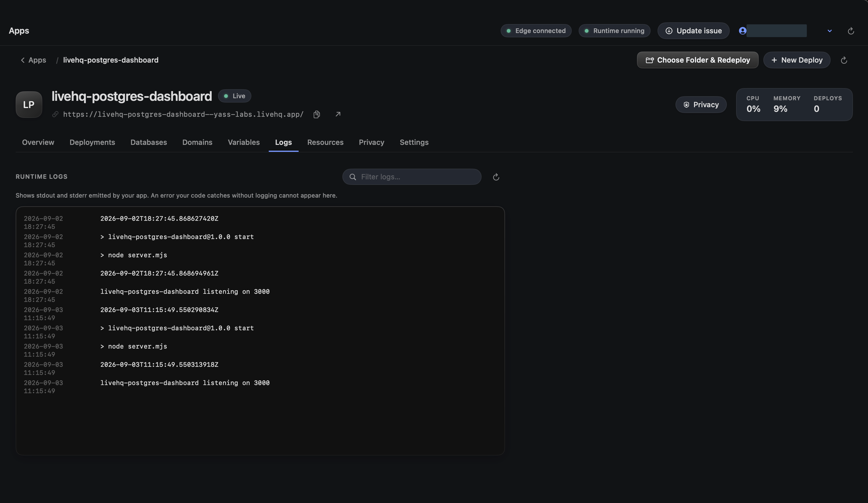Switch to the Deployments tab
The width and height of the screenshot is (868, 503).
92,142
